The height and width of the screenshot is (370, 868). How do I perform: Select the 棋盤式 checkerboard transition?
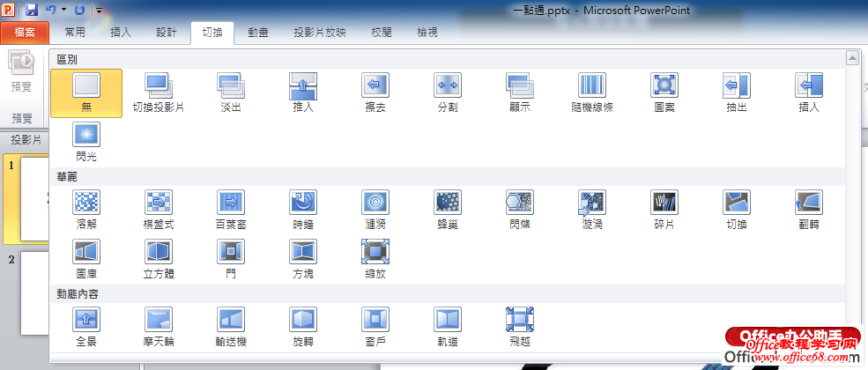point(159,211)
